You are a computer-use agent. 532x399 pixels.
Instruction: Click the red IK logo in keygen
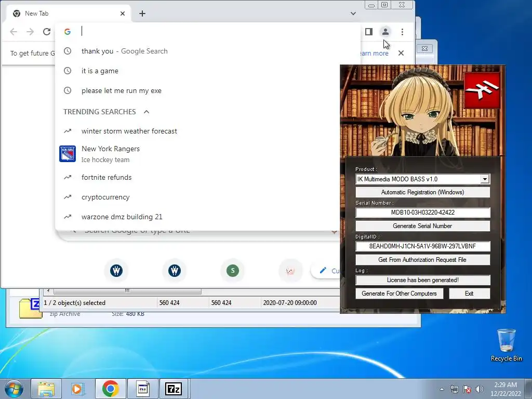pyautogui.click(x=482, y=90)
